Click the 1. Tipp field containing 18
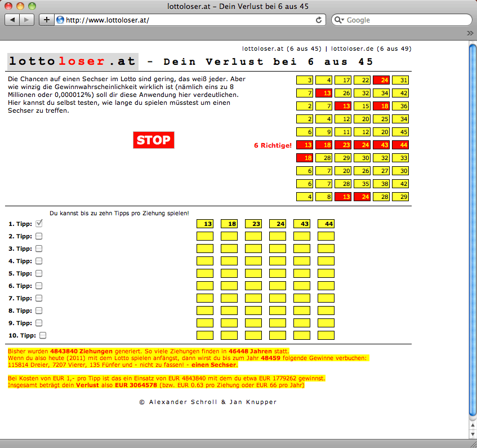Viewport: 477px width, 448px height. [229, 224]
